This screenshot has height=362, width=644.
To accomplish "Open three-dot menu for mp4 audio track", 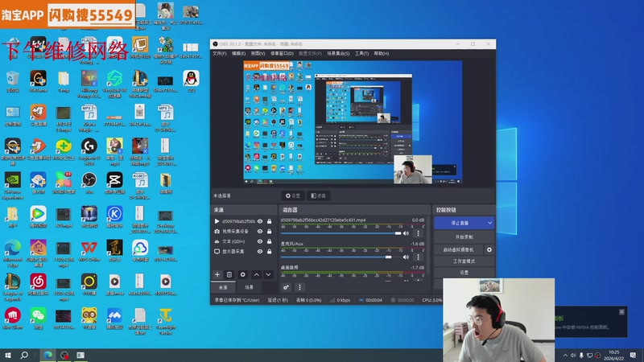I will [418, 233].
